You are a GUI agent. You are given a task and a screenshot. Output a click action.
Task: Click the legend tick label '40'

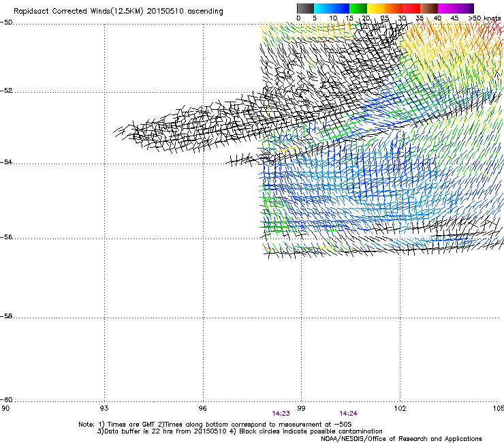437,18
